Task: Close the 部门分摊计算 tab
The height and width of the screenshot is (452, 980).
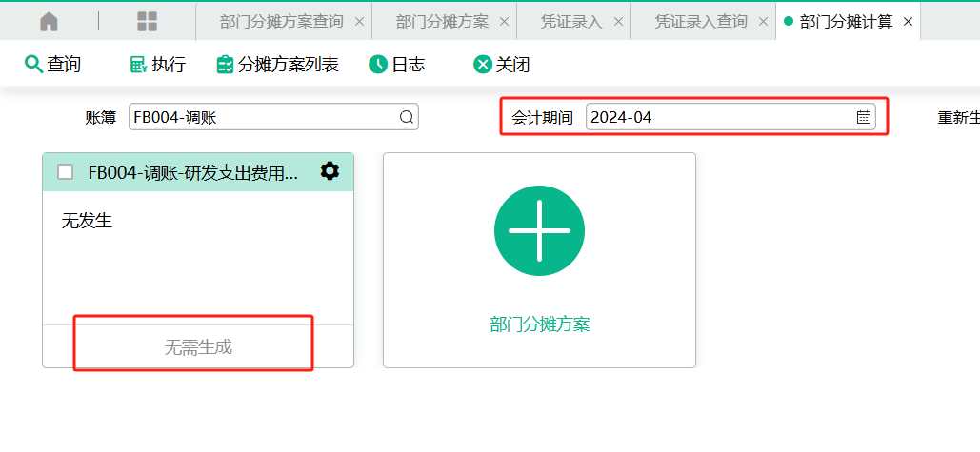Action: 909,22
